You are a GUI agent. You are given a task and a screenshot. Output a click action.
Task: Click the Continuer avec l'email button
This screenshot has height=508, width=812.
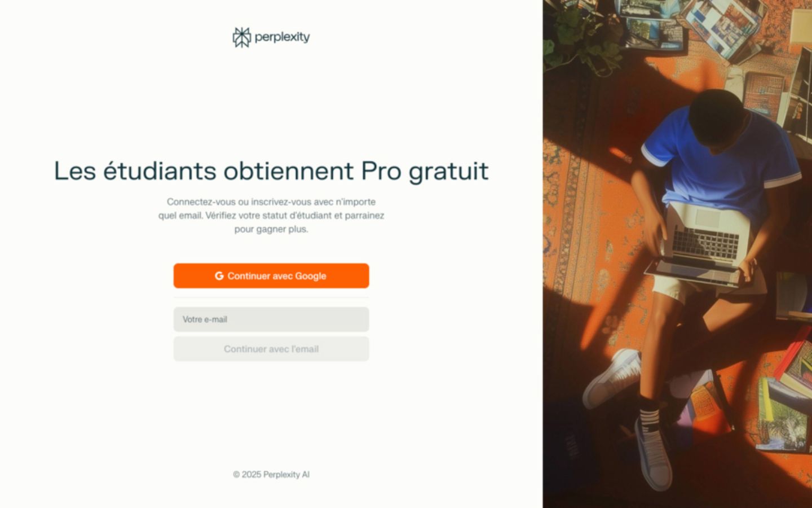click(x=271, y=349)
